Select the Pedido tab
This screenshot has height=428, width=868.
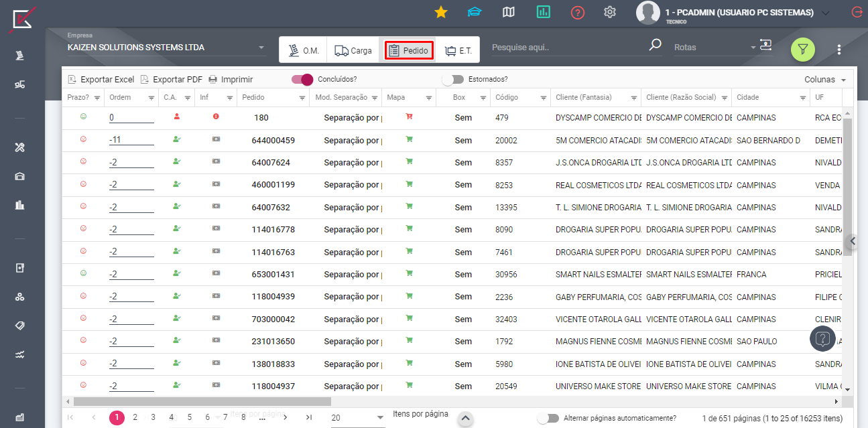click(409, 50)
